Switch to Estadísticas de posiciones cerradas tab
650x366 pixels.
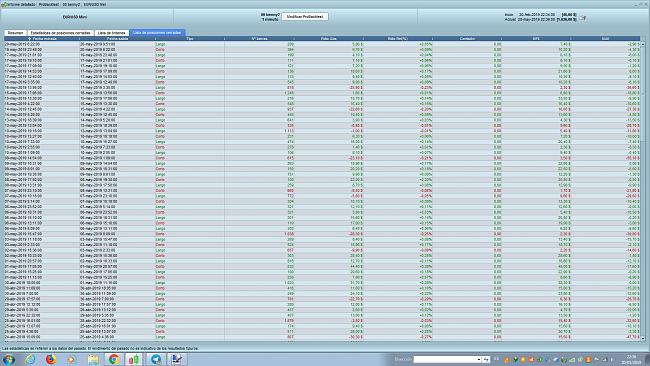pyautogui.click(x=61, y=33)
